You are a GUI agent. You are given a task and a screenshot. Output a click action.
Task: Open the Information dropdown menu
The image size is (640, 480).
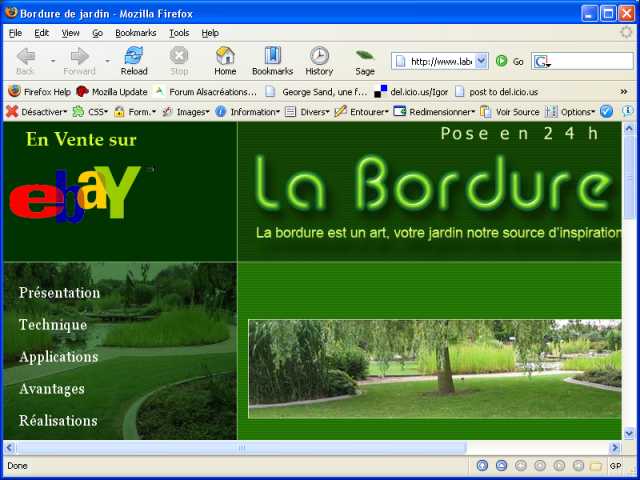(x=247, y=112)
